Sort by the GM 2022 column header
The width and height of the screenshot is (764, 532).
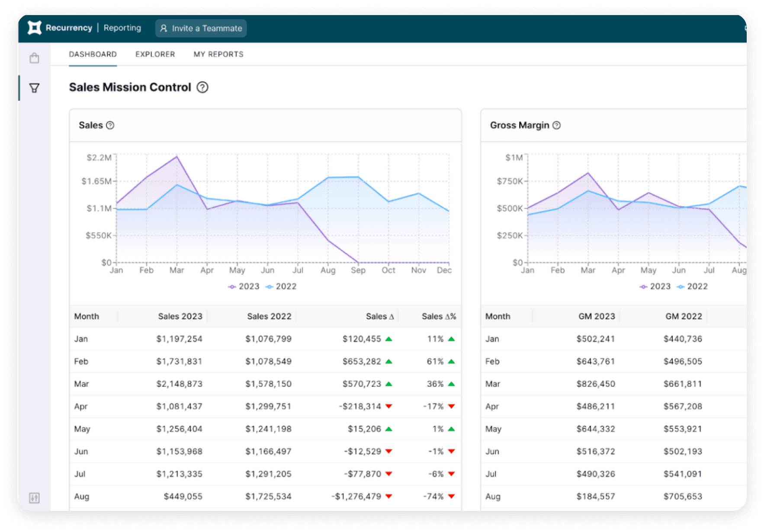click(x=683, y=316)
